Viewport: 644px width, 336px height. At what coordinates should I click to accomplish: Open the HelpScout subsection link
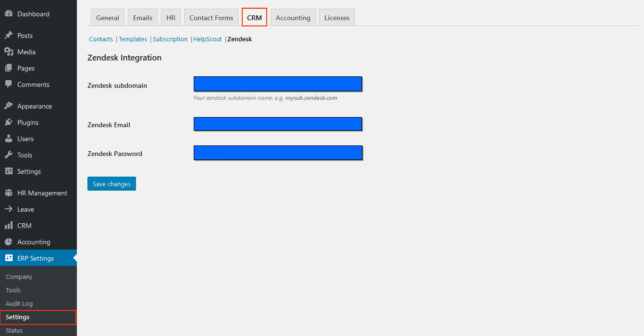[x=208, y=39]
